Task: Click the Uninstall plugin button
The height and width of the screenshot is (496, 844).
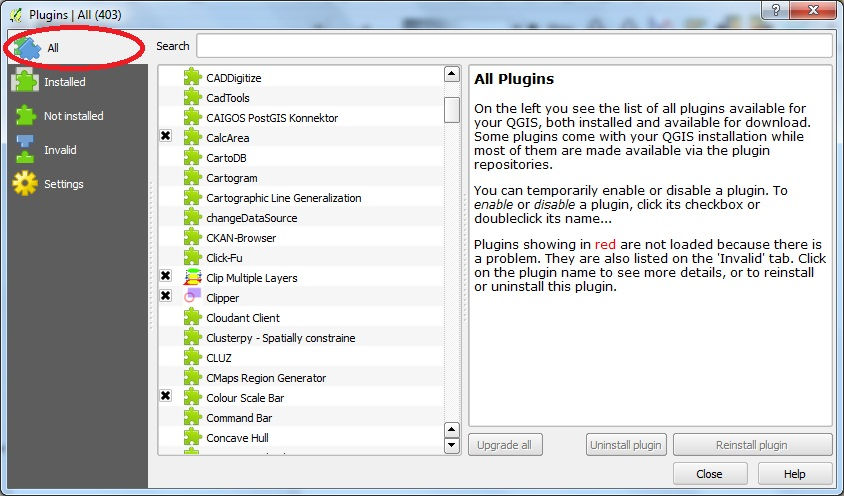Action: pos(626,445)
